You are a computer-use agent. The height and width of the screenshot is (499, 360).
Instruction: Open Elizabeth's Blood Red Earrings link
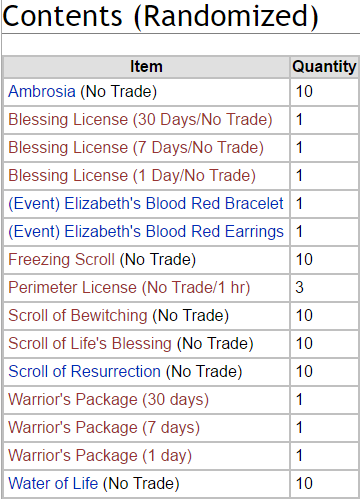[146, 232]
